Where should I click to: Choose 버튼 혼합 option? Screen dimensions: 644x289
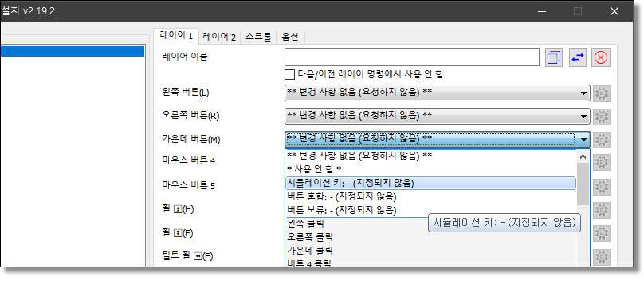431,196
